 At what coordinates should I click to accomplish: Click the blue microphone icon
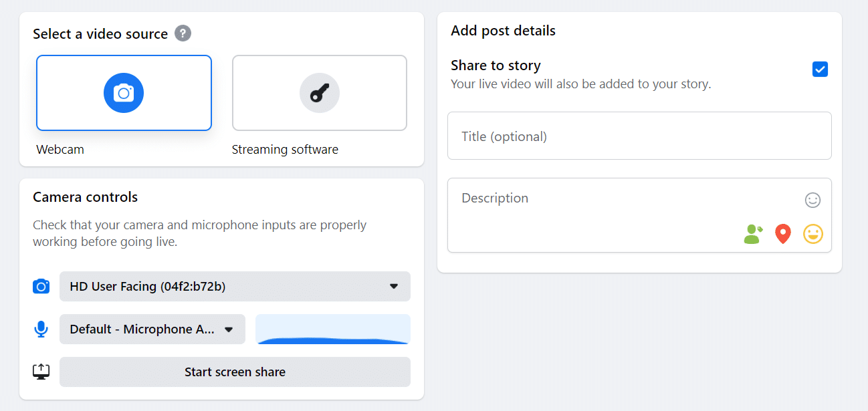(x=41, y=329)
